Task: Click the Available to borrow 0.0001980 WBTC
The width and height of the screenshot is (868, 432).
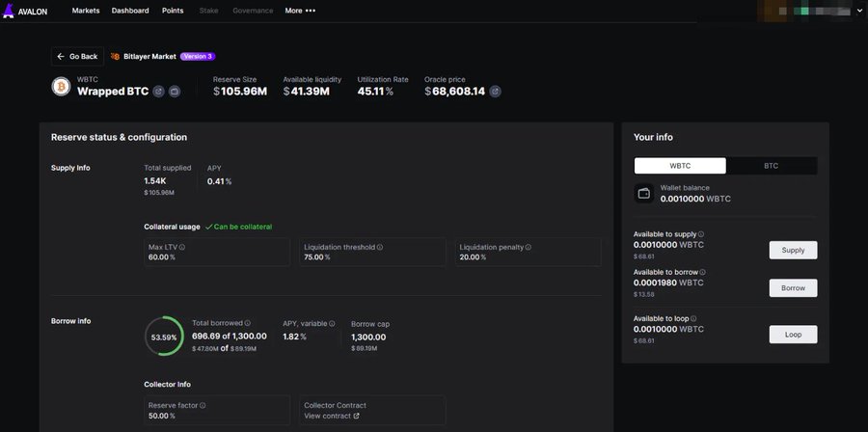Action: (x=668, y=283)
